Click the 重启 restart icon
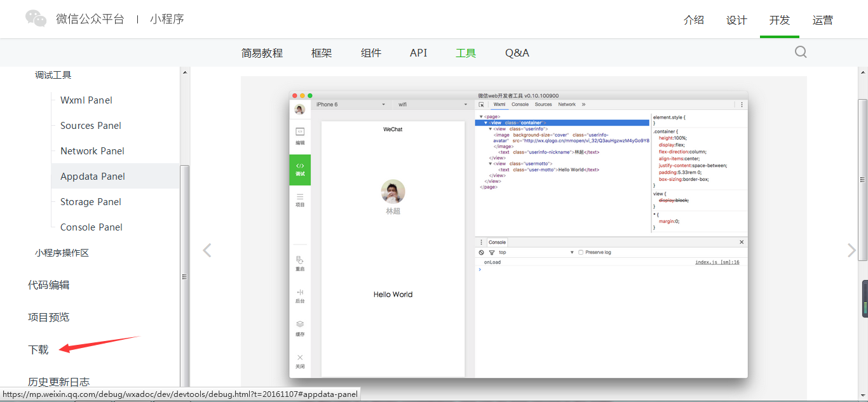 (300, 264)
